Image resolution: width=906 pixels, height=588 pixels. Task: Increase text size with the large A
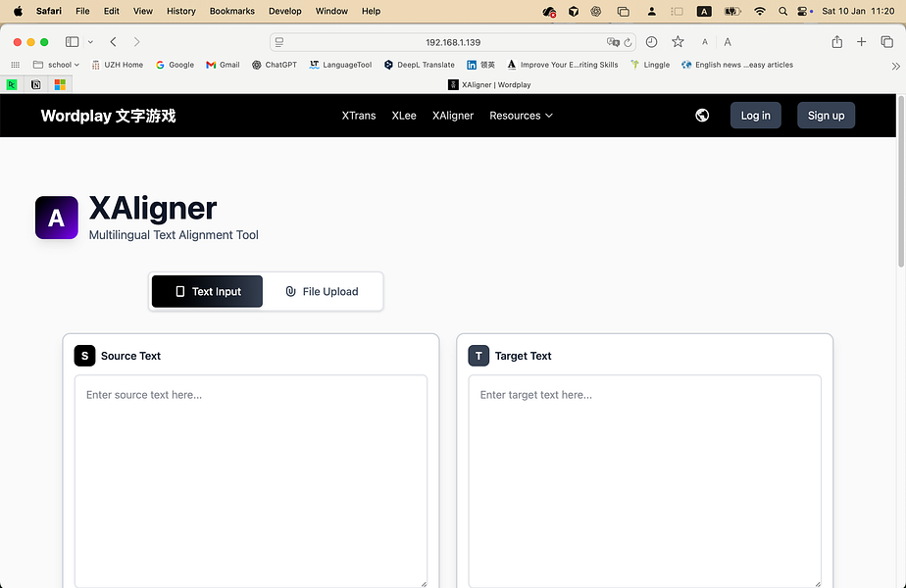point(728,41)
